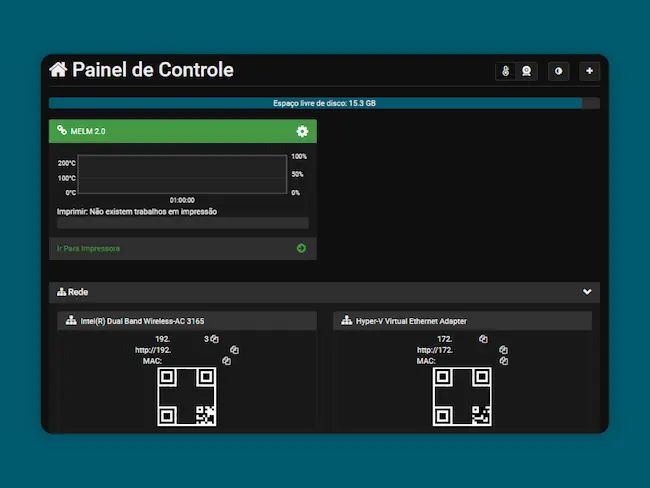Click the Hyper-V adapter QR code
The height and width of the screenshot is (488, 650).
(x=462, y=396)
